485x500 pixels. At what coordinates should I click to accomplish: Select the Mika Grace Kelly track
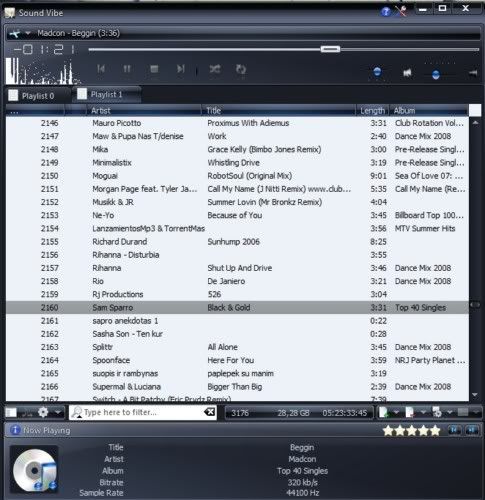[237, 149]
